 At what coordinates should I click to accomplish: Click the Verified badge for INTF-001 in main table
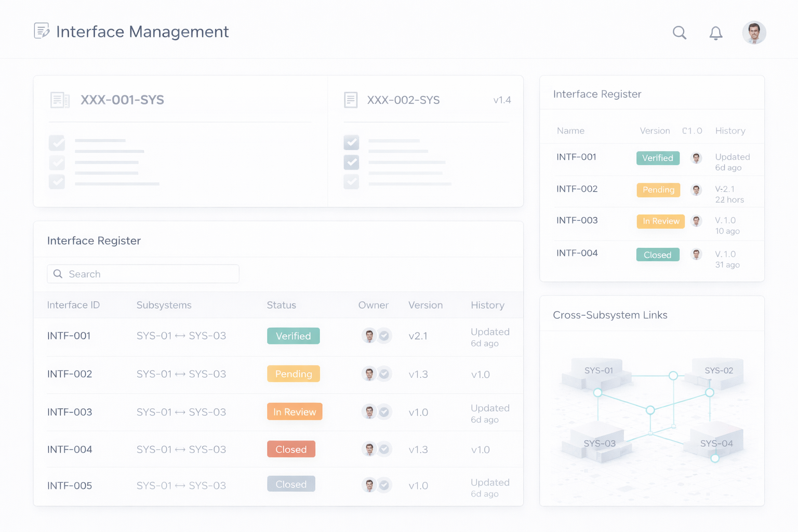293,336
